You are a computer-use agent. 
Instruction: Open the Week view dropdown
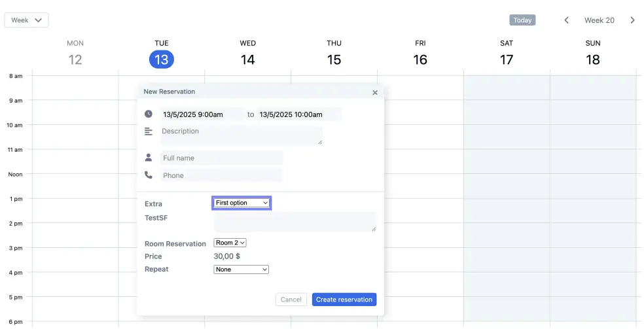pyautogui.click(x=27, y=20)
